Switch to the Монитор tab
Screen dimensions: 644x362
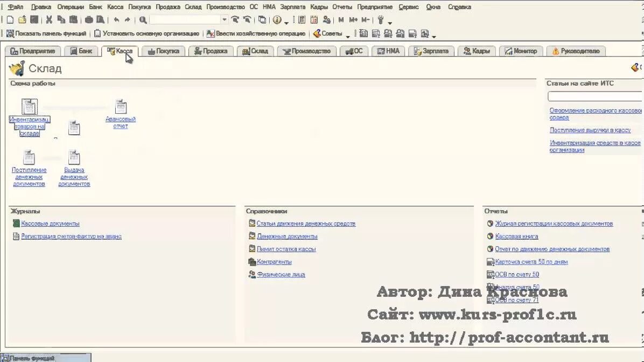pyautogui.click(x=521, y=51)
